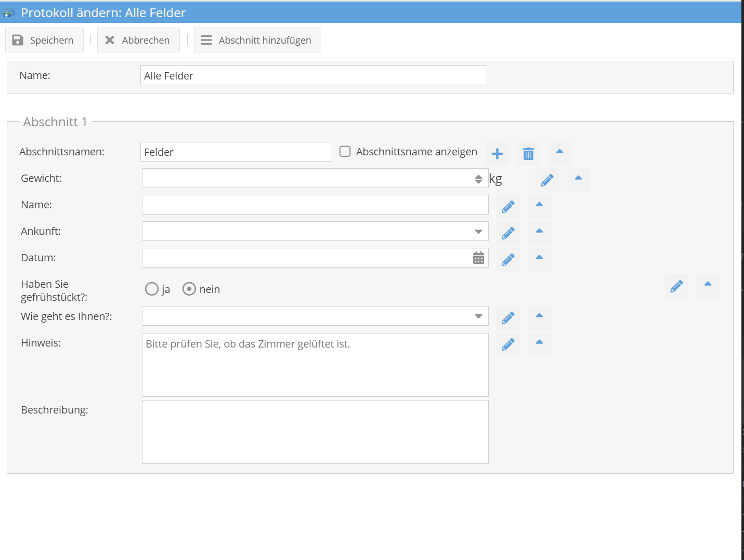Select the 'nein' radio option
744x560 pixels.
189,289
